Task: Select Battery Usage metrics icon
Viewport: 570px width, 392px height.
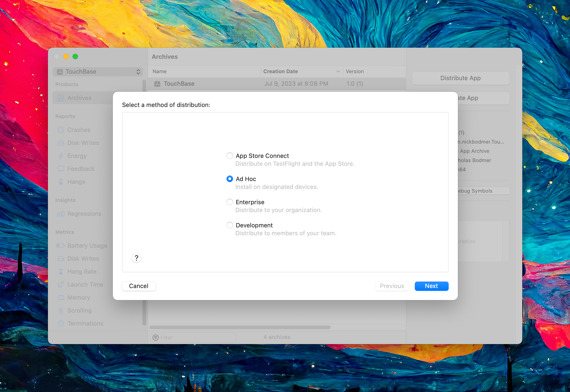Action: 60,246
